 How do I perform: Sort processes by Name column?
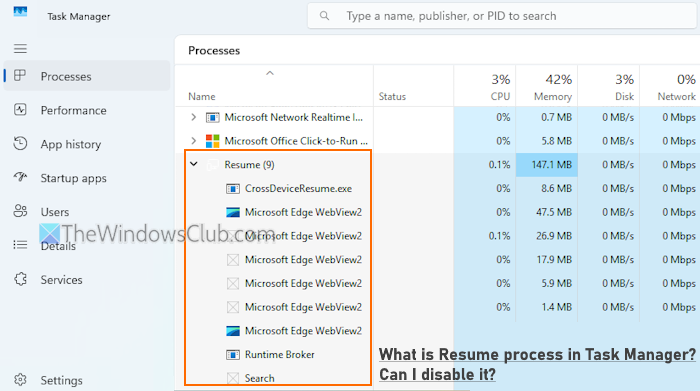click(202, 96)
